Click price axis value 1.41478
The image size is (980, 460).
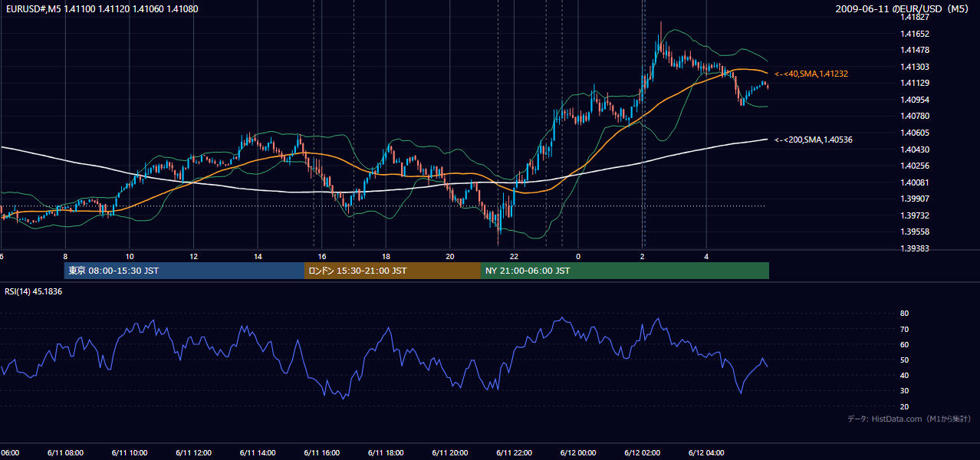[916, 50]
